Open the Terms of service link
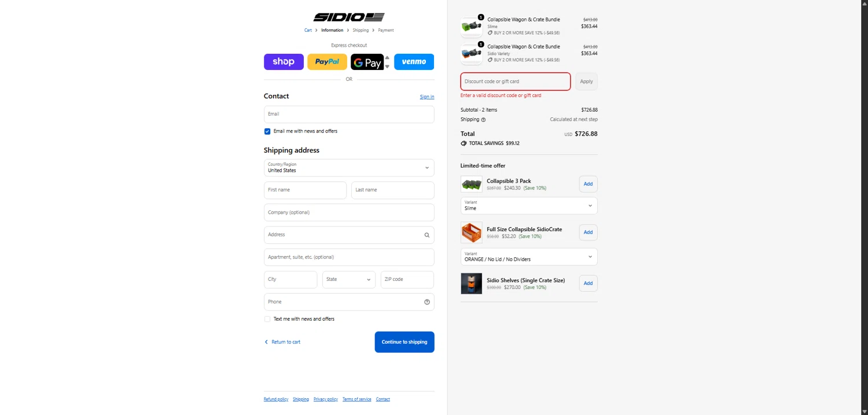The width and height of the screenshot is (868, 415). 357,399
